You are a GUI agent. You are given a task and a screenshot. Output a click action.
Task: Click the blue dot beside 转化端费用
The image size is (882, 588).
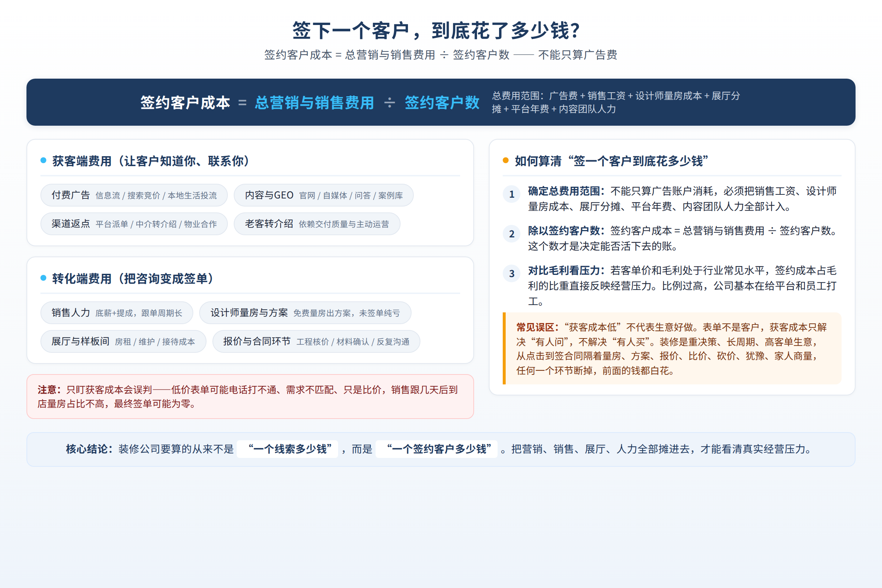[x=43, y=278]
